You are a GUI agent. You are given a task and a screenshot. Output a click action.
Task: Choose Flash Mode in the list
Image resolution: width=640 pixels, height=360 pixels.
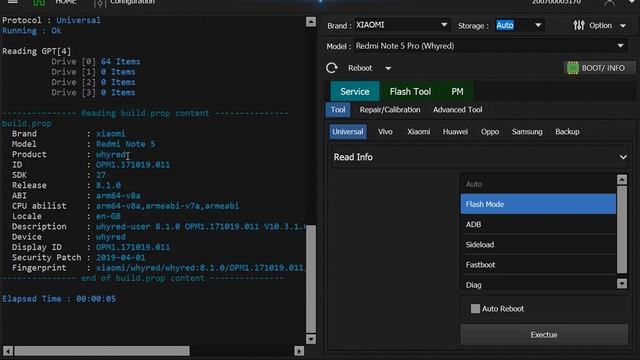click(538, 204)
